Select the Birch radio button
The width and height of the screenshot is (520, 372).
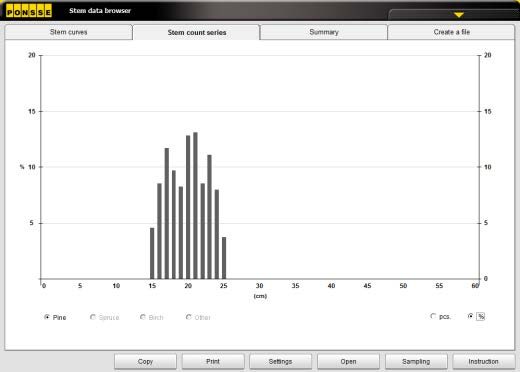(143, 317)
